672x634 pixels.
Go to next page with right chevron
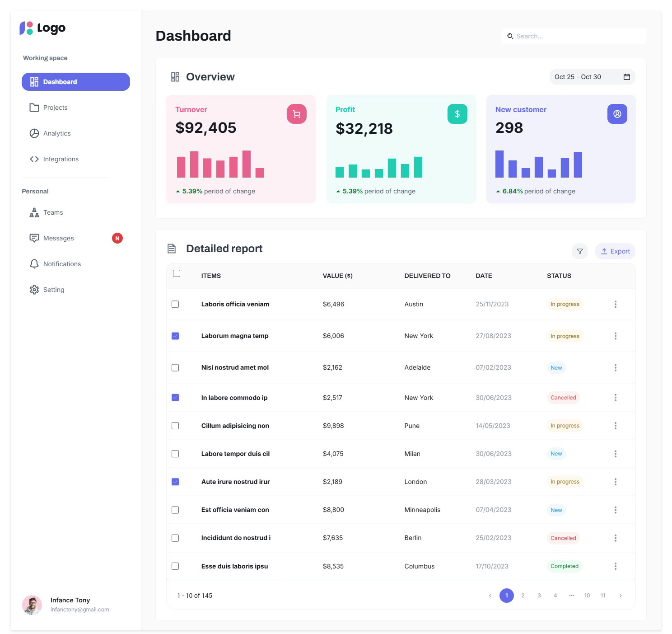[620, 596]
